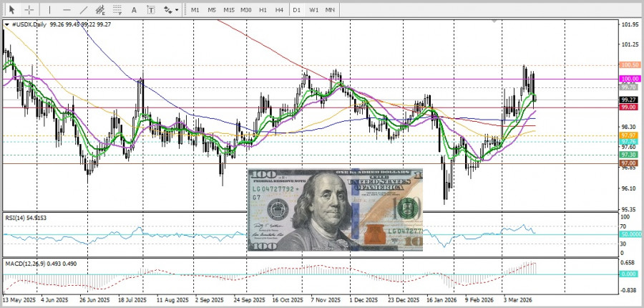Image resolution: width=644 pixels, height=308 pixels.
Task: Switch chart to MN timeframe
Action: (330, 9)
